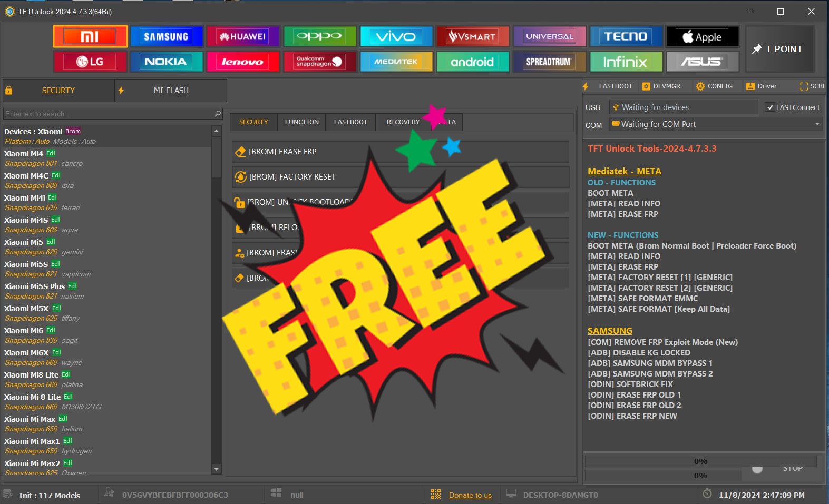Click device list scrollbar up arrow
Viewport: 829px width, 504px height.
pos(216,131)
